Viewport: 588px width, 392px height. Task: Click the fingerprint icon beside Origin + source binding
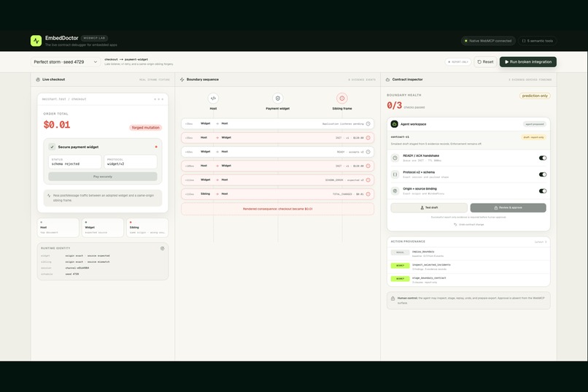pyautogui.click(x=395, y=191)
